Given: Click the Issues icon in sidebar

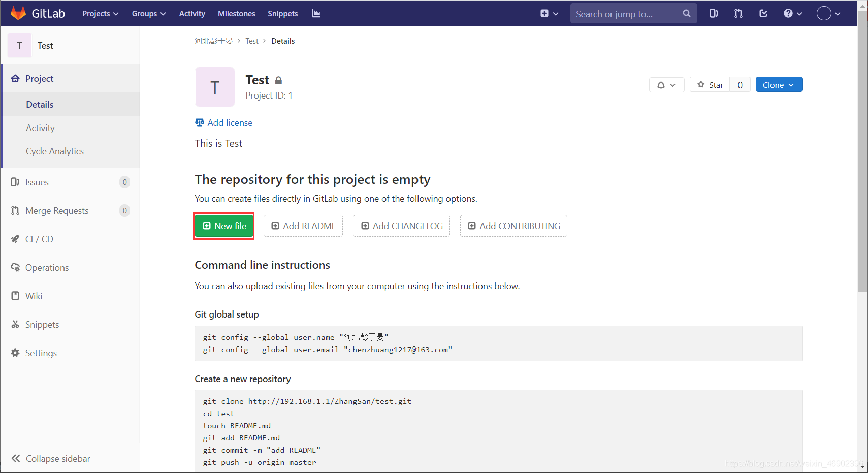Looking at the screenshot, I should pos(15,182).
